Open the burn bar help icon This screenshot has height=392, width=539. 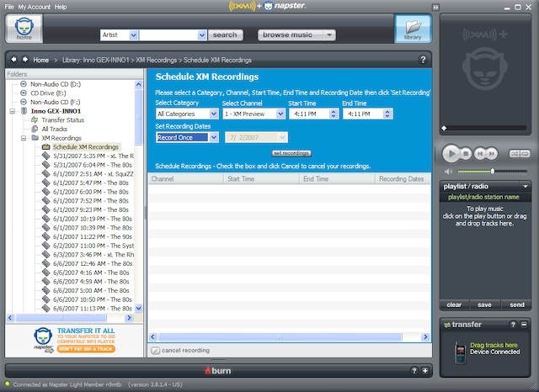(x=414, y=370)
